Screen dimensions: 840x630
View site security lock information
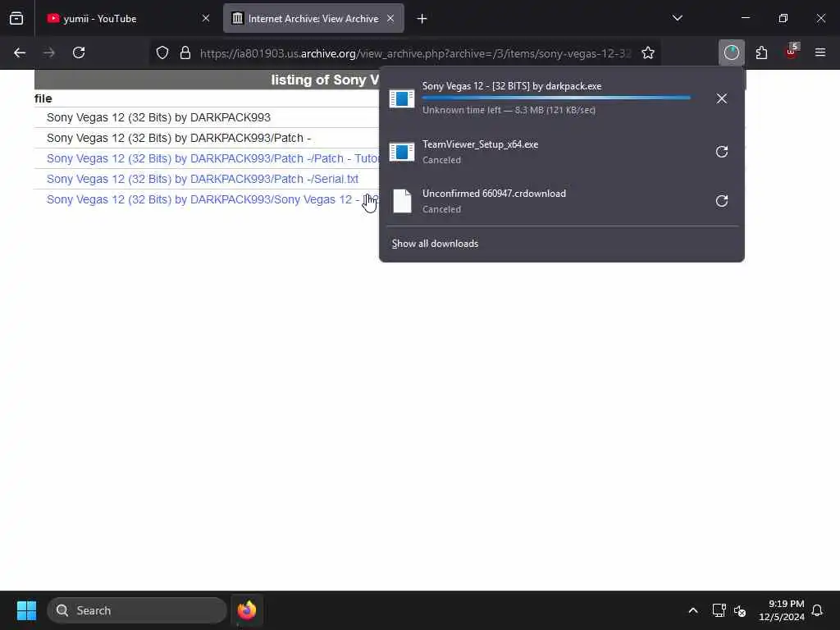[185, 53]
